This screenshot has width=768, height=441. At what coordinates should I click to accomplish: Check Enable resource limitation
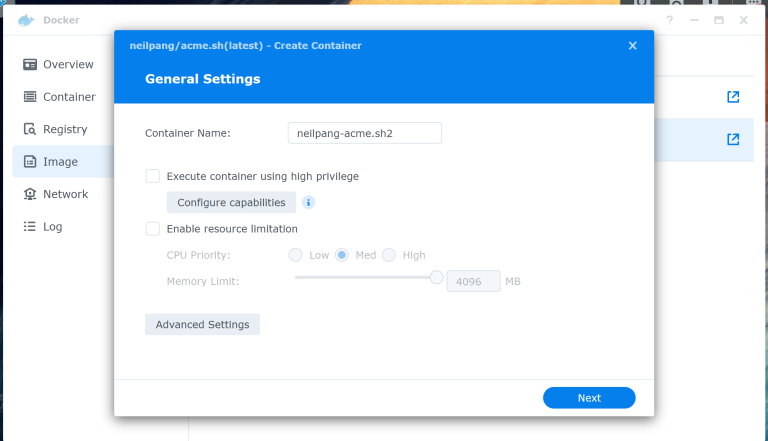tap(153, 229)
